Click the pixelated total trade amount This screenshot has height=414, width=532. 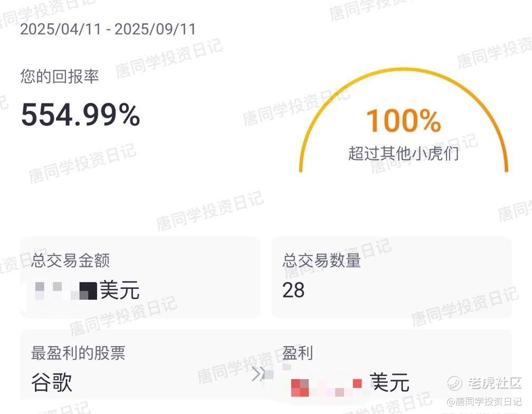(66, 291)
